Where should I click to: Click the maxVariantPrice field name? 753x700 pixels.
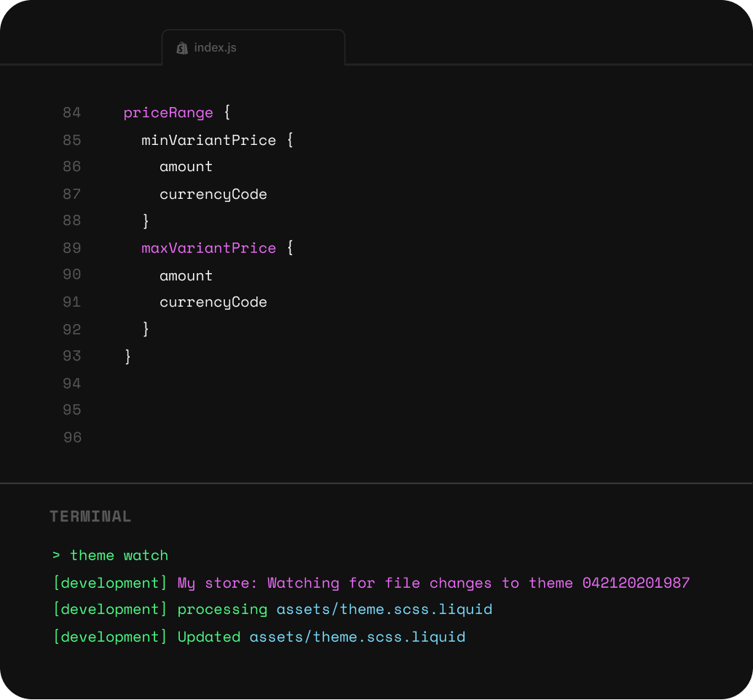[x=209, y=248]
